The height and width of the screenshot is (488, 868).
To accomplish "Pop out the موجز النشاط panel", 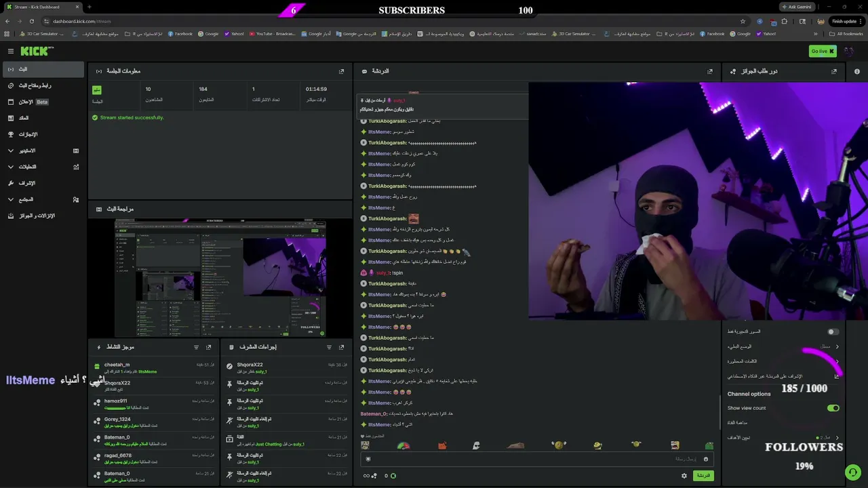I will pyautogui.click(x=209, y=347).
